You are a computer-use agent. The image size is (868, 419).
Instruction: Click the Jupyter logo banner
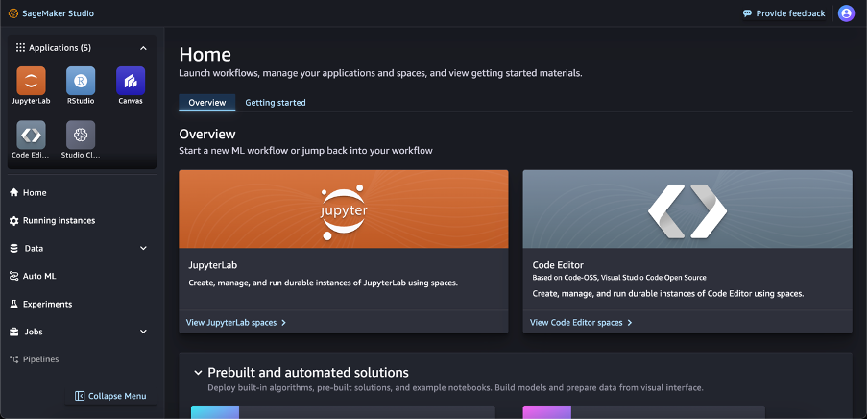[343, 209]
